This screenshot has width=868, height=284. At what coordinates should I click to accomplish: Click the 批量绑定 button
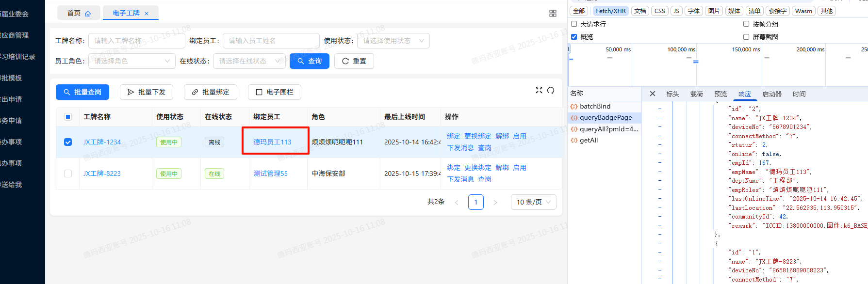click(x=211, y=92)
